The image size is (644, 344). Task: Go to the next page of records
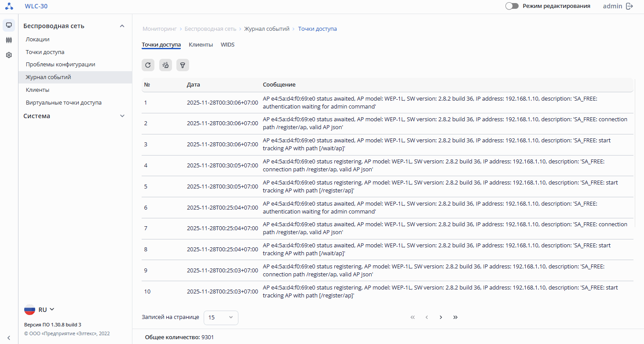pyautogui.click(x=441, y=317)
